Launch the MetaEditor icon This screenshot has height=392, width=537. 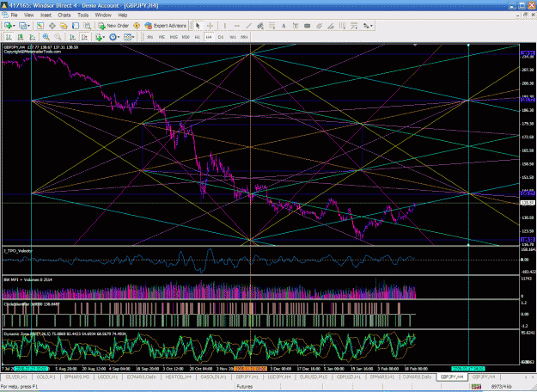click(x=137, y=26)
